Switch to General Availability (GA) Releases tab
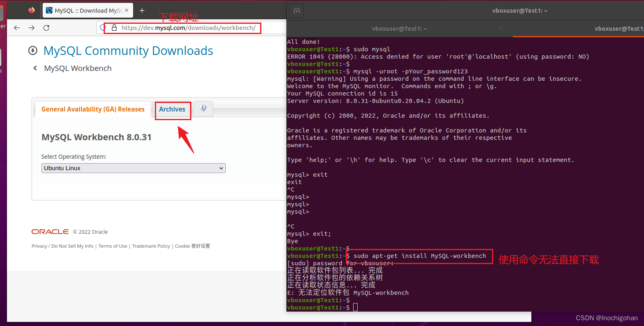 click(x=93, y=109)
